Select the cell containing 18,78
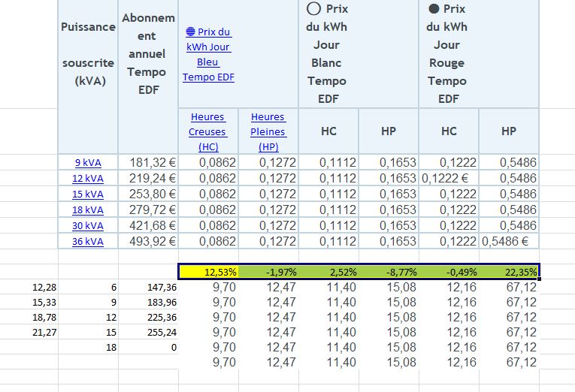This screenshot has width=575, height=392. coord(29,317)
